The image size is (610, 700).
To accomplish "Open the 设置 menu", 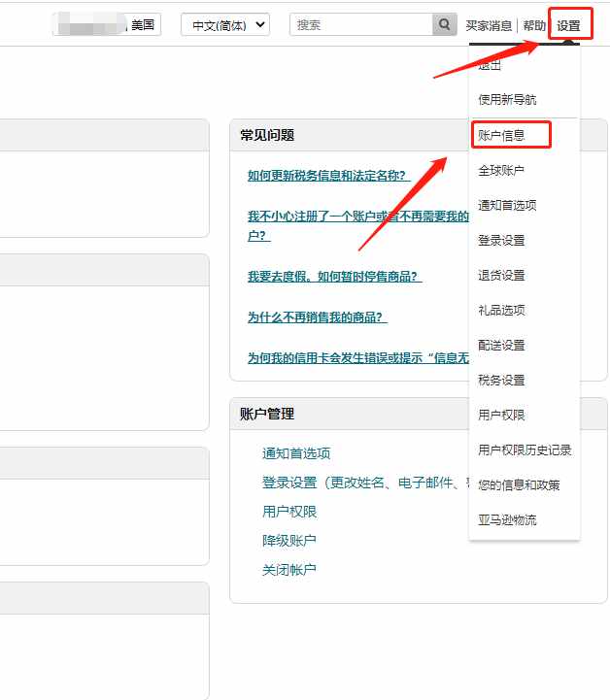I will (x=568, y=25).
